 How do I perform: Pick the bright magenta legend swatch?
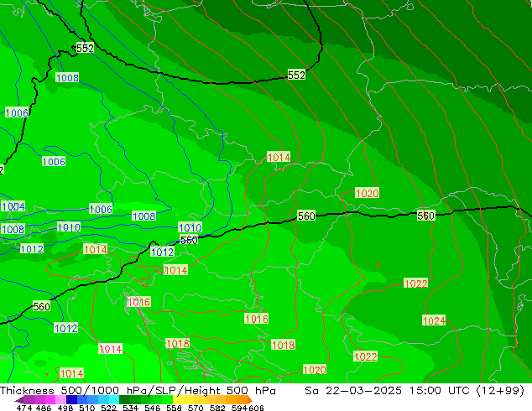(x=50, y=399)
